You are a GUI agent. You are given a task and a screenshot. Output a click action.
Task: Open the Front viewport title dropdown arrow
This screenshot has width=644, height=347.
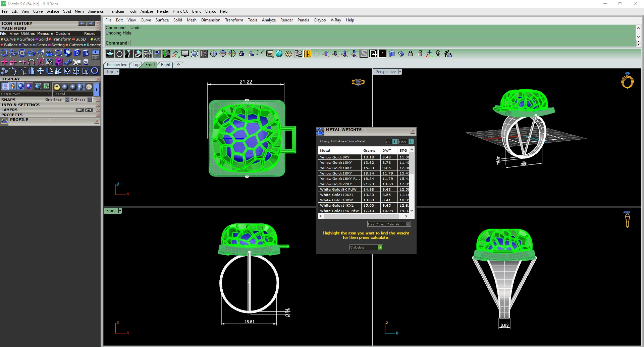(120, 211)
